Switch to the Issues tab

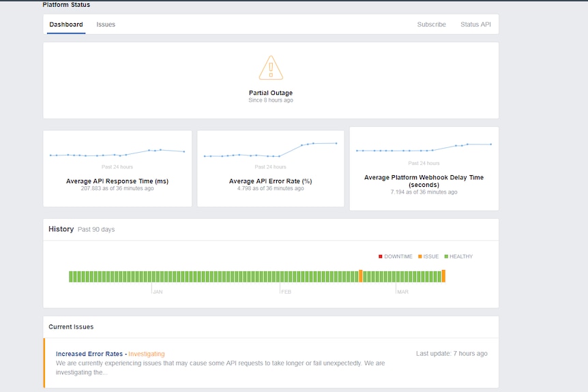[x=106, y=25]
